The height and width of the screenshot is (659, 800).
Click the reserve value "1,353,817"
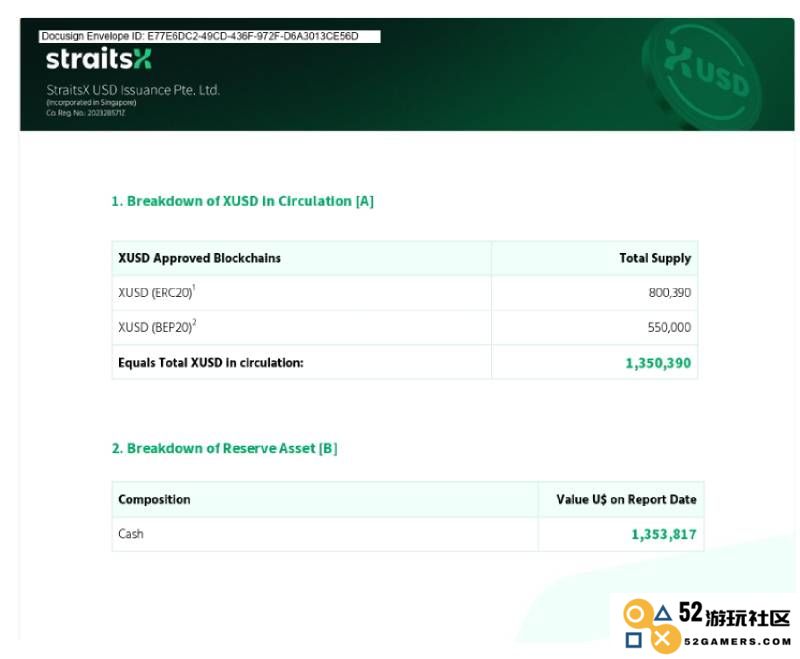(x=664, y=535)
